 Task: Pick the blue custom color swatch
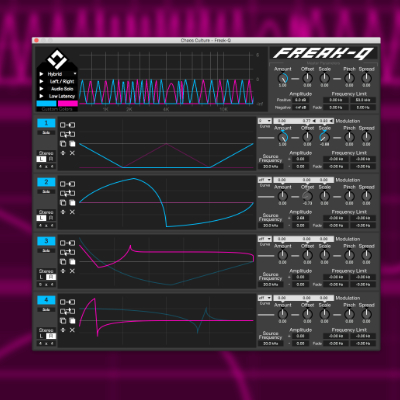[x=46, y=104]
